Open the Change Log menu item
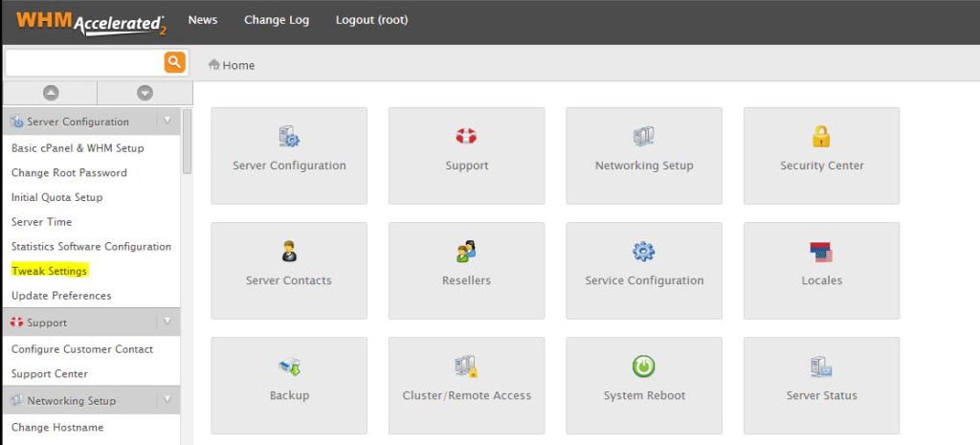 [277, 20]
